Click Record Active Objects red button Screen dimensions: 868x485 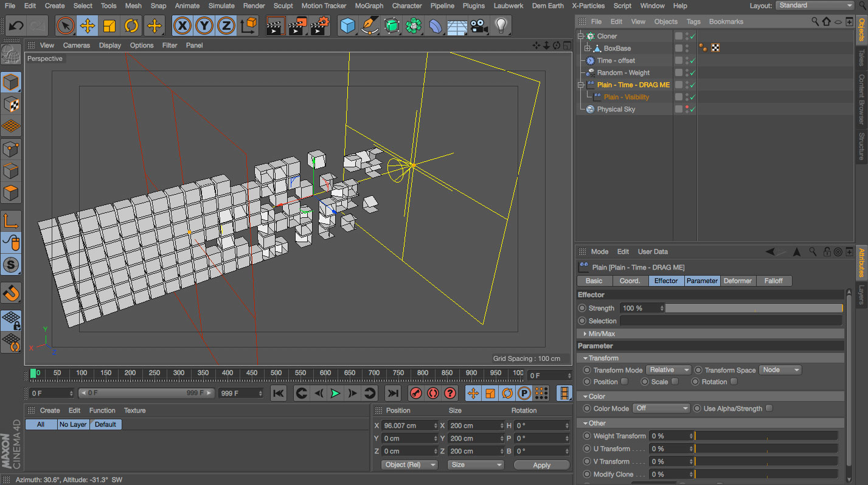[416, 393]
